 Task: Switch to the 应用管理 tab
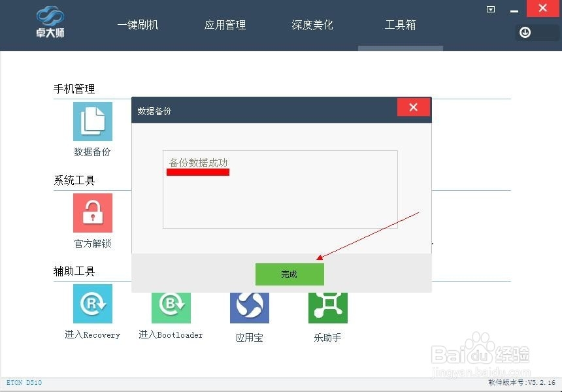coord(225,24)
